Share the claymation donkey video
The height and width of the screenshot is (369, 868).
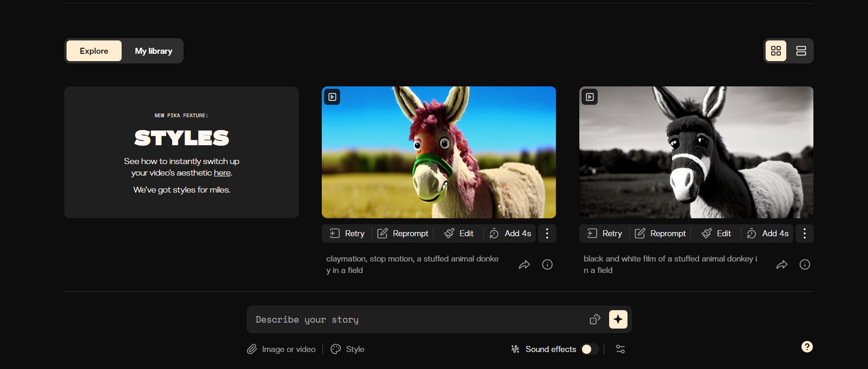pyautogui.click(x=524, y=265)
